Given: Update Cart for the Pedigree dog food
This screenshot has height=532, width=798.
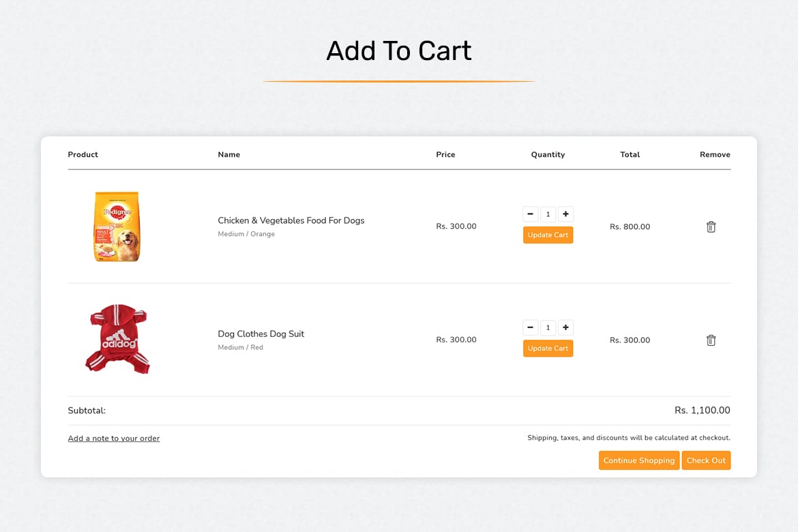Looking at the screenshot, I should tap(548, 235).
